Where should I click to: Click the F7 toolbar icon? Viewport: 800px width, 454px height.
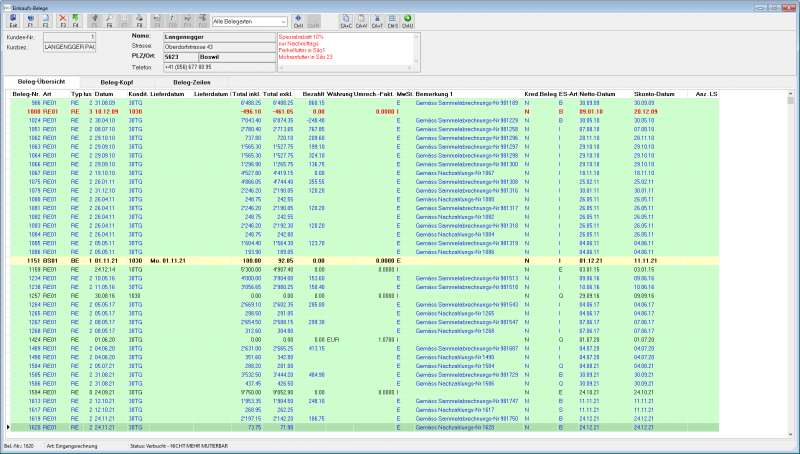[x=124, y=21]
